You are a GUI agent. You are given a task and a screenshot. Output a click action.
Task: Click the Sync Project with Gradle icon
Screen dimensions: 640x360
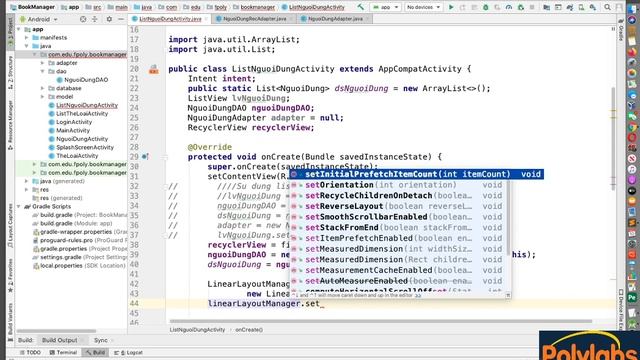[570, 7]
